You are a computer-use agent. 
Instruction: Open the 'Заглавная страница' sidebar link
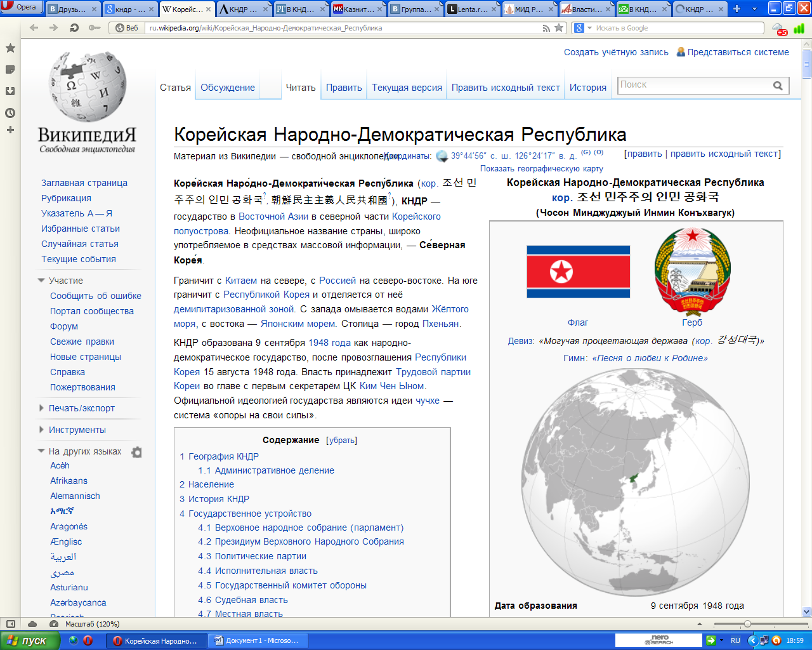coord(84,183)
